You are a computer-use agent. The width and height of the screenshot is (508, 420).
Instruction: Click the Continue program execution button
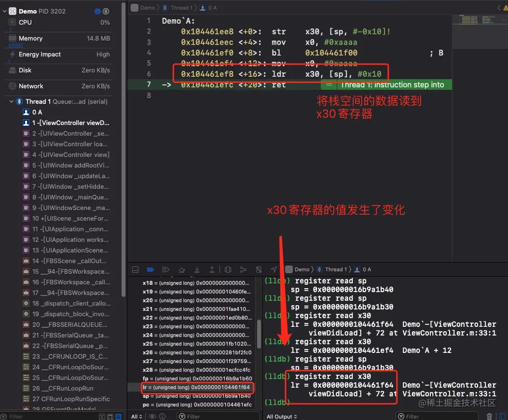coord(165,269)
